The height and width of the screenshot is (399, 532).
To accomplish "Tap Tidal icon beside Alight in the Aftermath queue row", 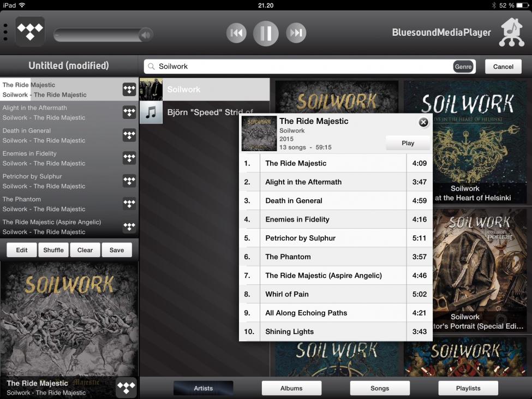I will (x=129, y=112).
